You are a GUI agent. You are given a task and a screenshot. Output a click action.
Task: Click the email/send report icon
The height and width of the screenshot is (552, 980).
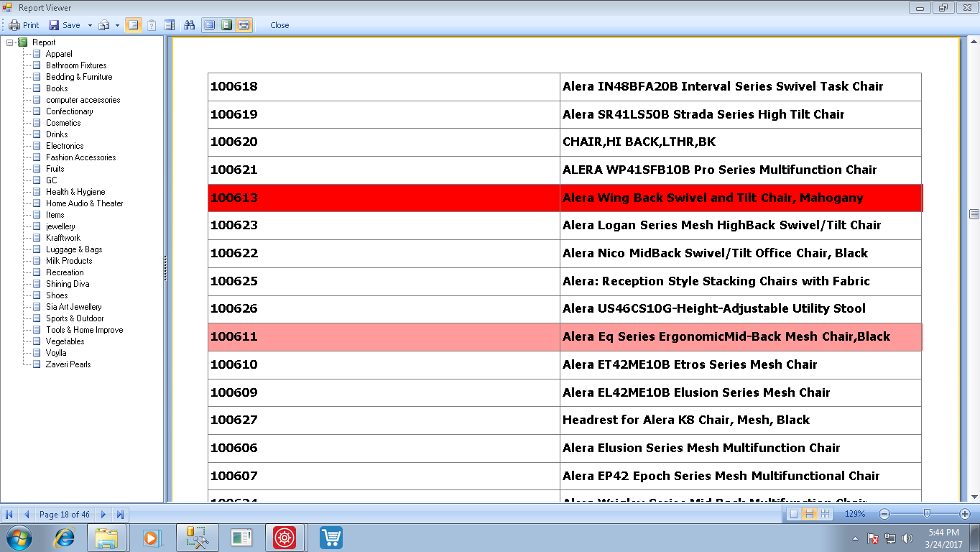coord(104,25)
